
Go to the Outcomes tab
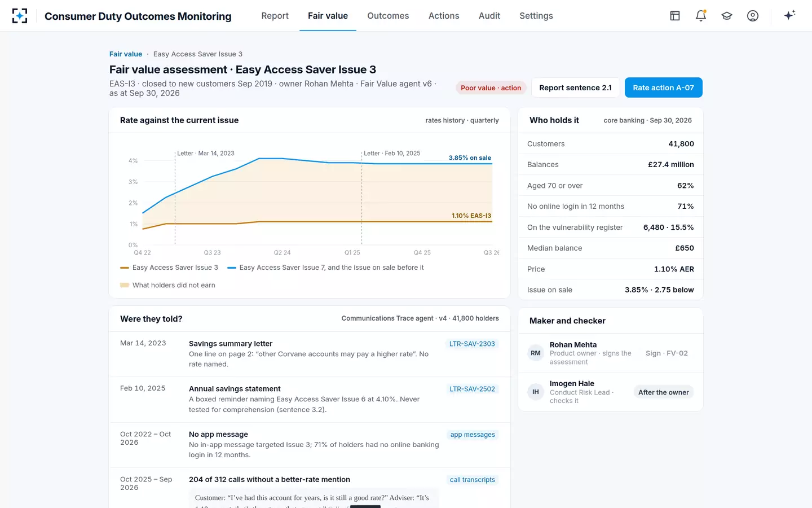[x=388, y=16]
